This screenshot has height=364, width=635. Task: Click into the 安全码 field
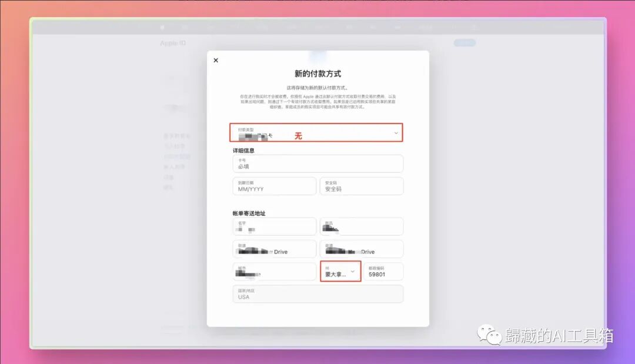pyautogui.click(x=362, y=186)
